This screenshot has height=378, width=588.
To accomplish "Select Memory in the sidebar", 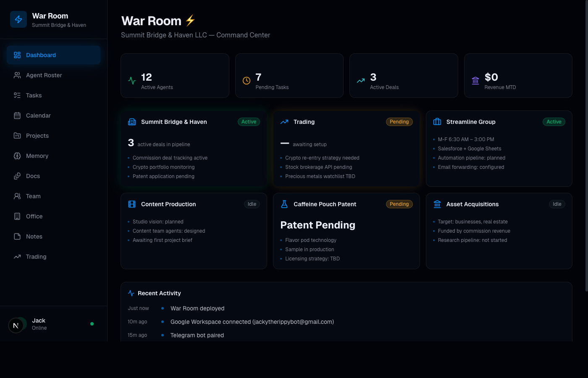I will tap(54, 156).
